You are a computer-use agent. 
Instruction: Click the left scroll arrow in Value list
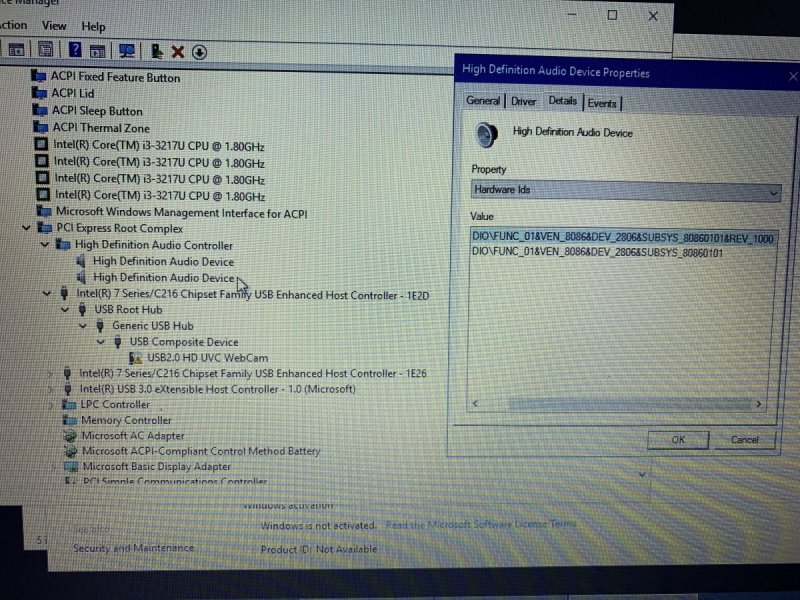click(475, 403)
